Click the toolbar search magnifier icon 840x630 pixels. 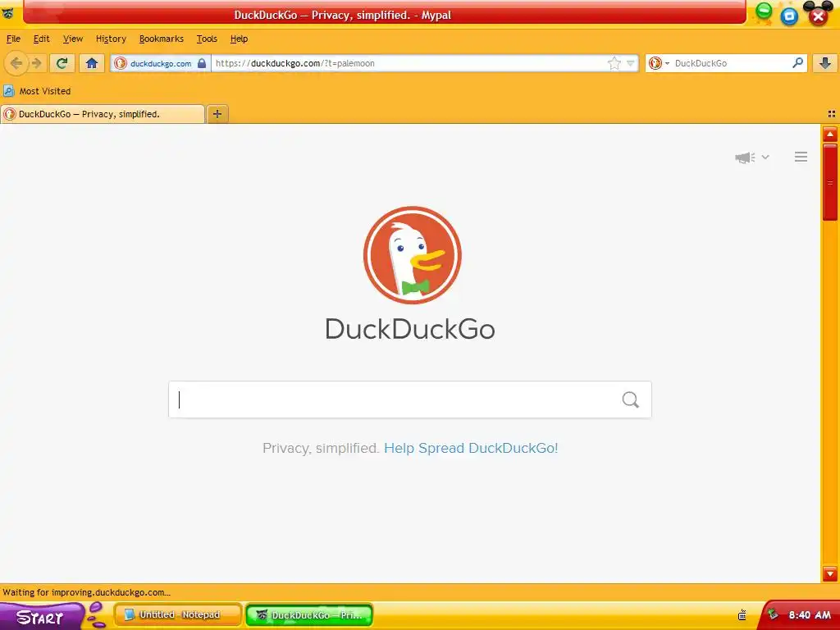(x=797, y=63)
